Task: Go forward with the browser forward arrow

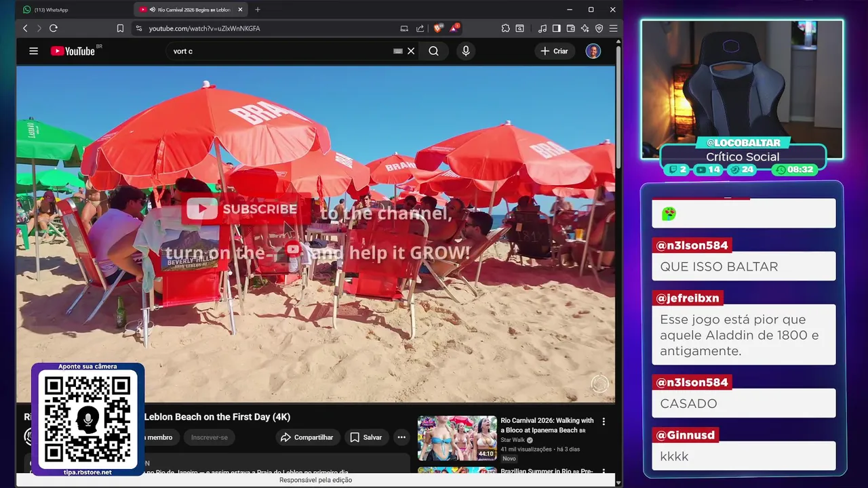Action: tap(39, 28)
